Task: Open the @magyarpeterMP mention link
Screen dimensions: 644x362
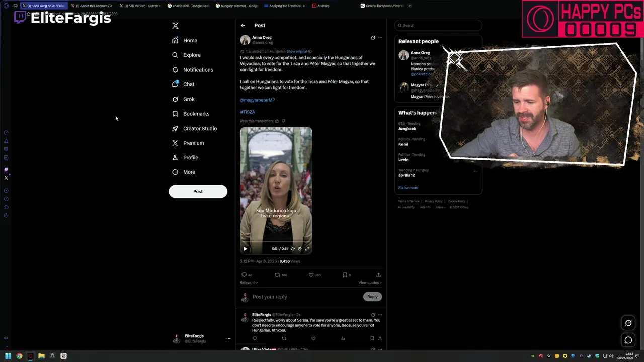Action: click(257, 100)
